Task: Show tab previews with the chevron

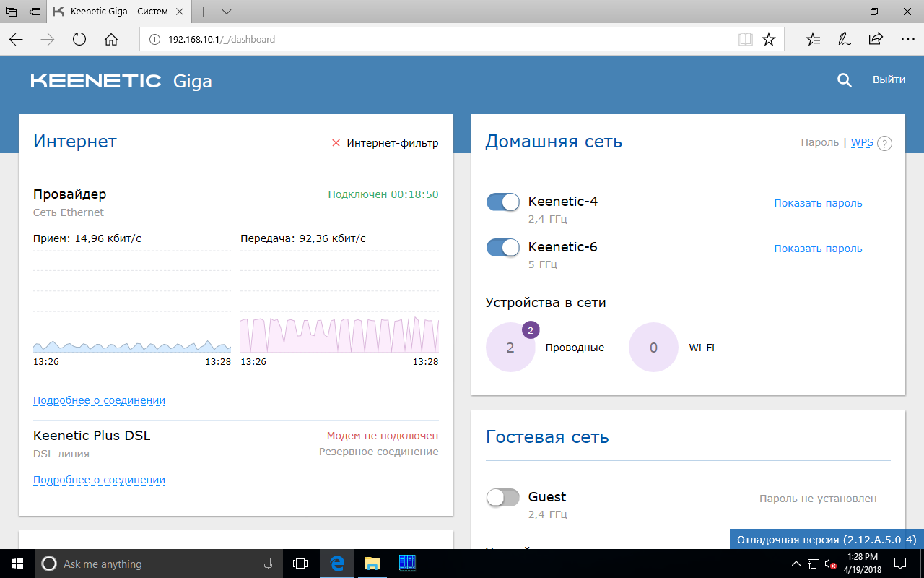Action: 227,12
